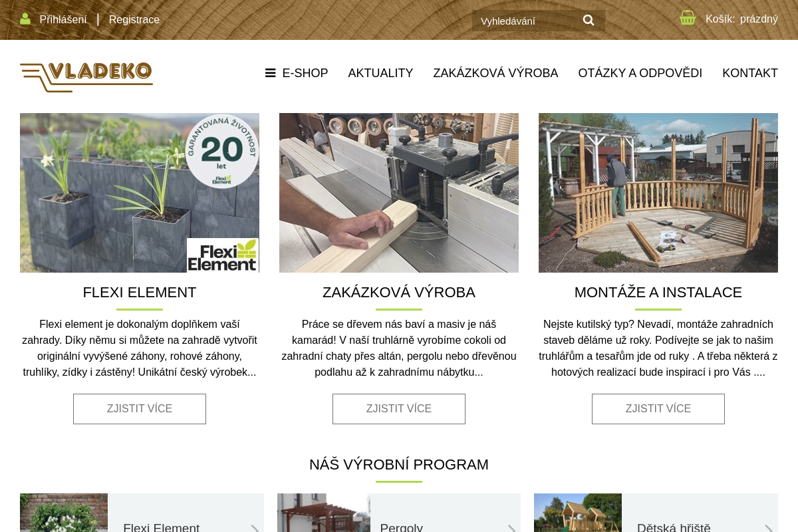
Task: Click the Přihlášení link
Action: click(63, 19)
